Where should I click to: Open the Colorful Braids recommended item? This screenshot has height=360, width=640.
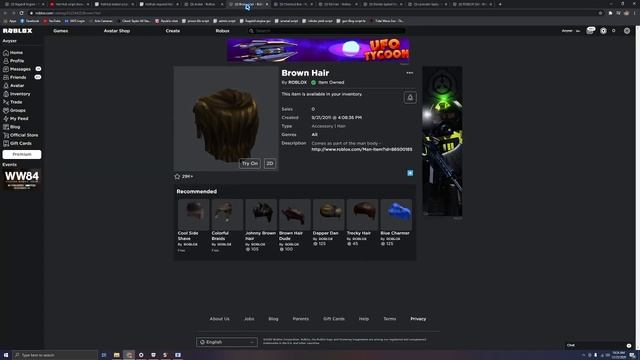click(227, 225)
